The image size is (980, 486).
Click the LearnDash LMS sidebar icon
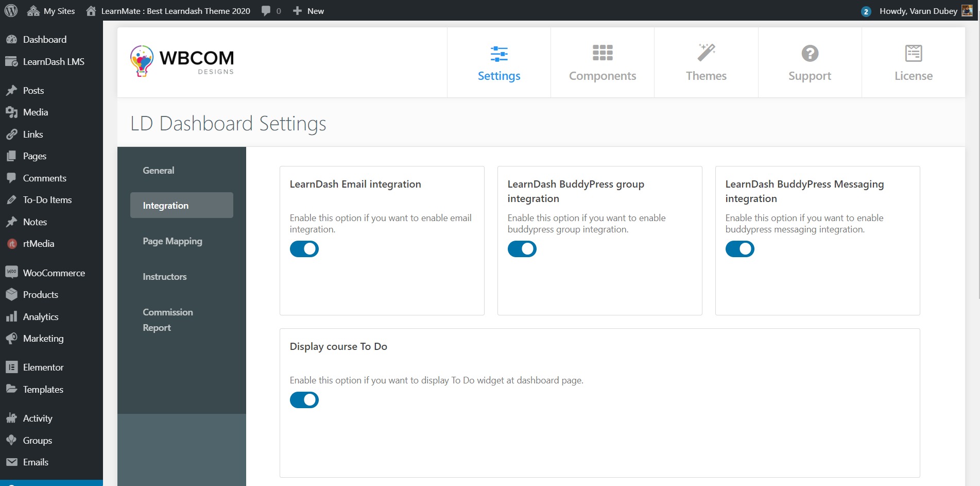(11, 62)
